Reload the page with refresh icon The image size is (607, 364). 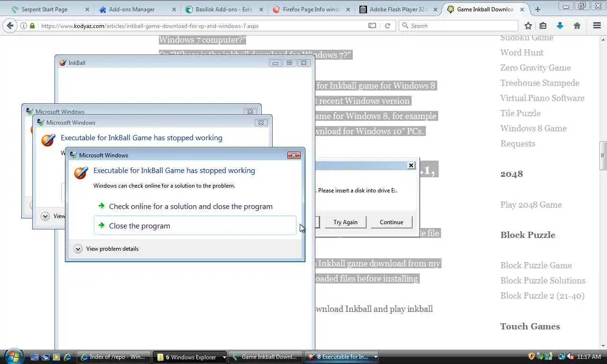[x=387, y=26]
